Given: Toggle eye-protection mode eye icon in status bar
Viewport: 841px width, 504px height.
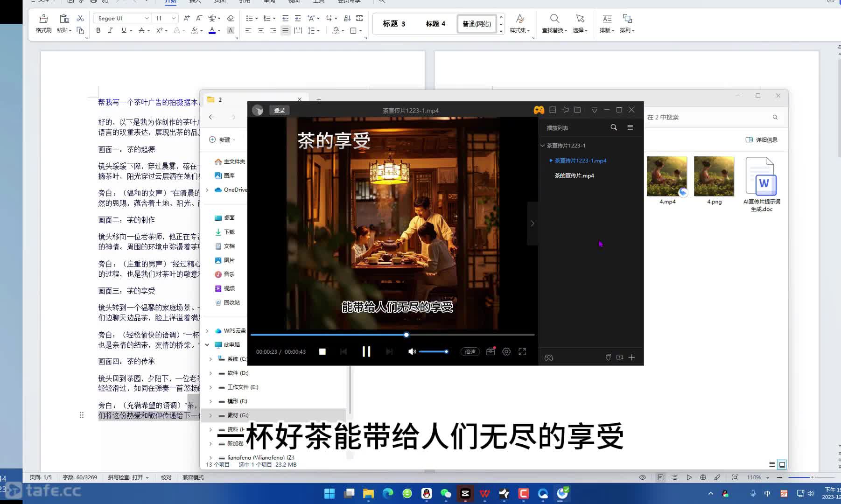Looking at the screenshot, I should 642,477.
